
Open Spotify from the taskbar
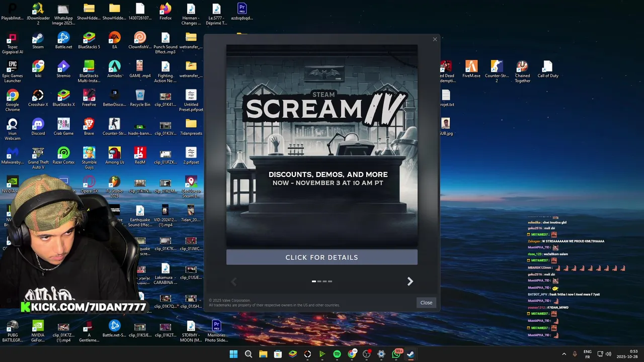point(337,354)
